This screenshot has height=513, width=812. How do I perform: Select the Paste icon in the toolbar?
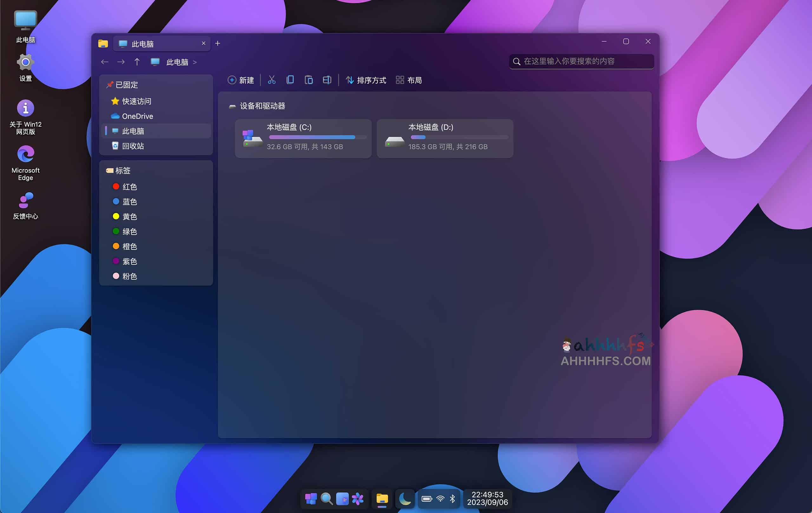point(309,80)
